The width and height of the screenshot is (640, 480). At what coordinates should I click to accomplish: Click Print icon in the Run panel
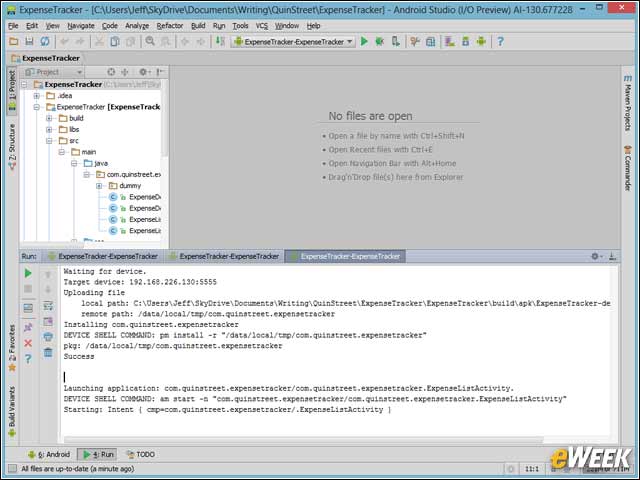[48, 337]
